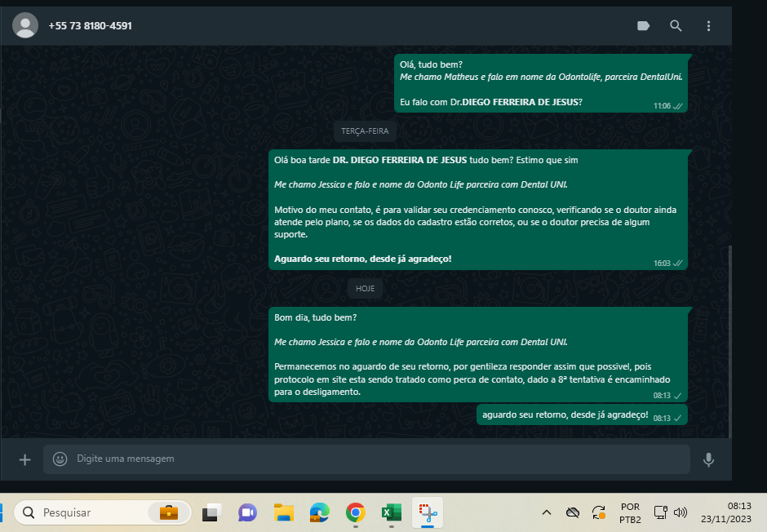Click briefcase icon in search box
Viewport: 767px width, 532px height.
[169, 512]
